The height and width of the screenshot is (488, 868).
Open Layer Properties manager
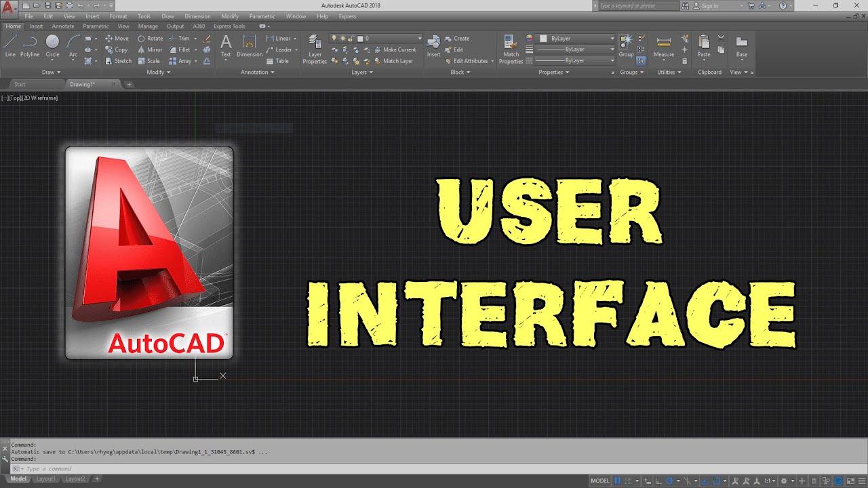315,49
